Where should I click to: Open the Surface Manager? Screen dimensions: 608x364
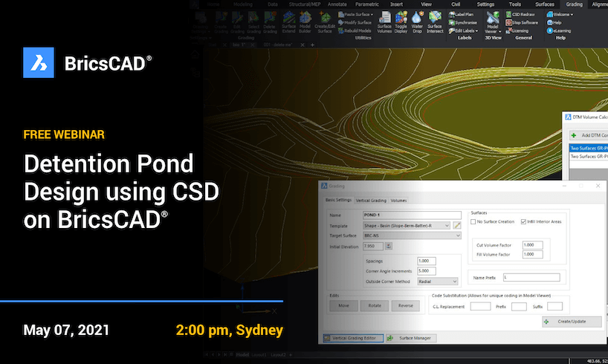[x=411, y=338]
